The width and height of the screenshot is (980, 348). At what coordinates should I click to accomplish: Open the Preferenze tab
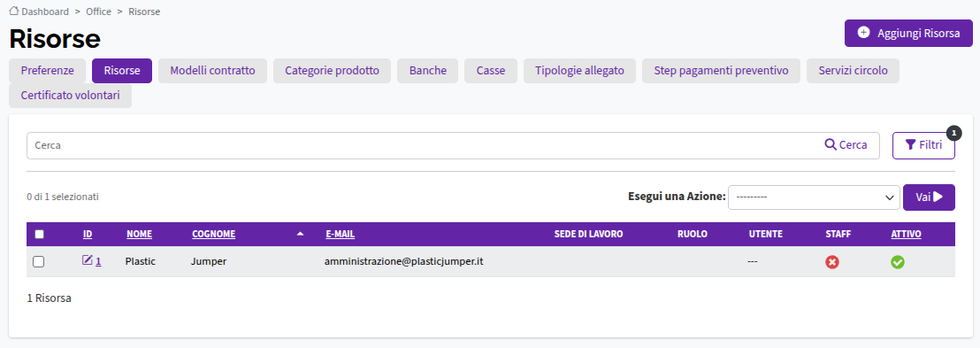pyautogui.click(x=48, y=71)
